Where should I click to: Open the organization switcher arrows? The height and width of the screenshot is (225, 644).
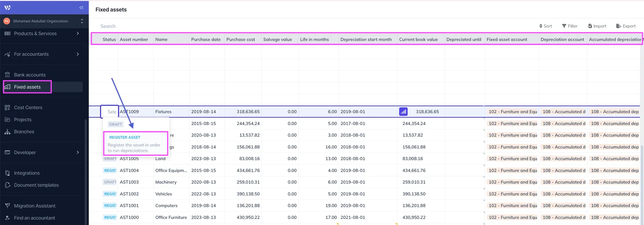[82, 21]
